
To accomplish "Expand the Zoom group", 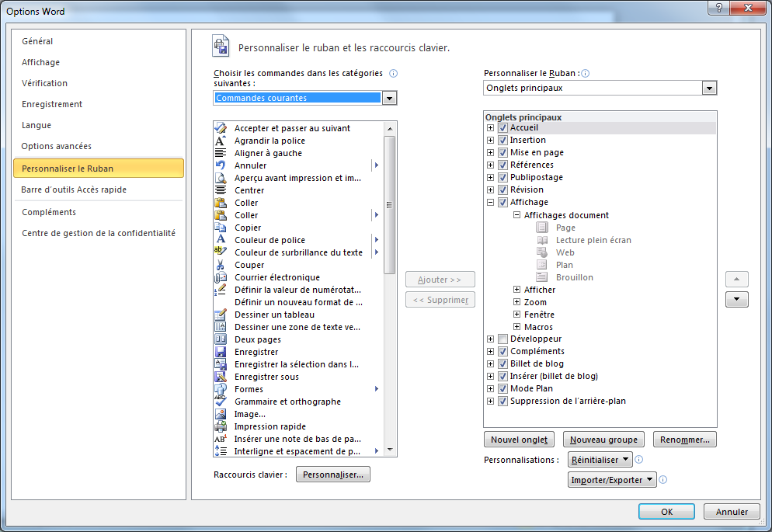I will 516,301.
